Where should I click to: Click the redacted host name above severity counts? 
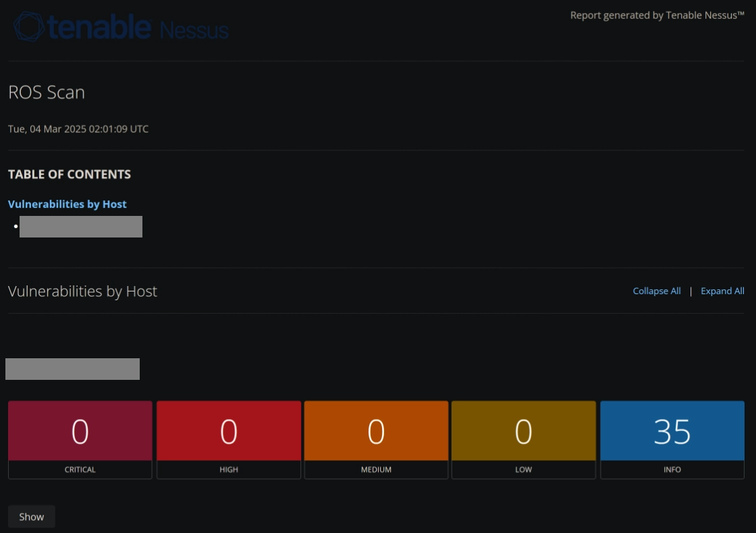[x=72, y=368]
